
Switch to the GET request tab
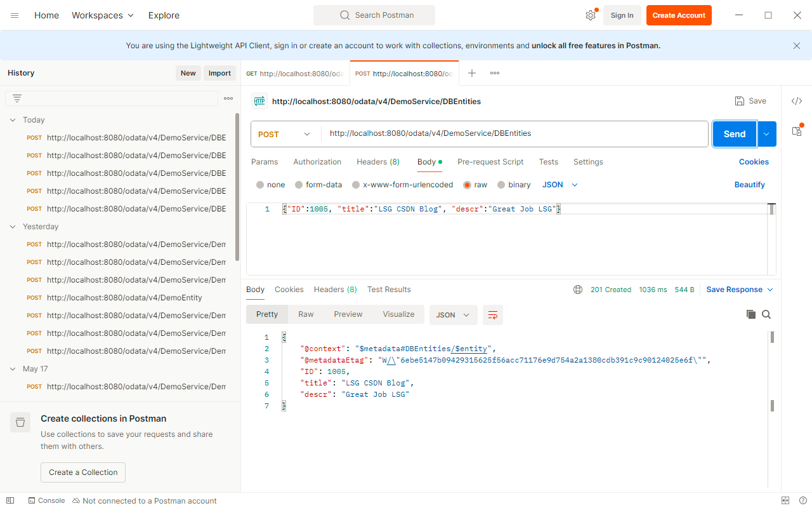[x=296, y=74]
